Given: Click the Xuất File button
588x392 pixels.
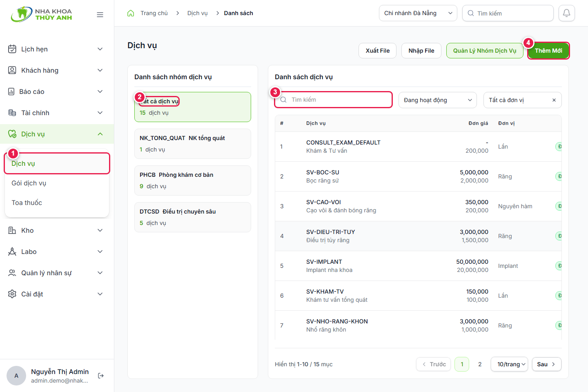Looking at the screenshot, I should coord(378,51).
